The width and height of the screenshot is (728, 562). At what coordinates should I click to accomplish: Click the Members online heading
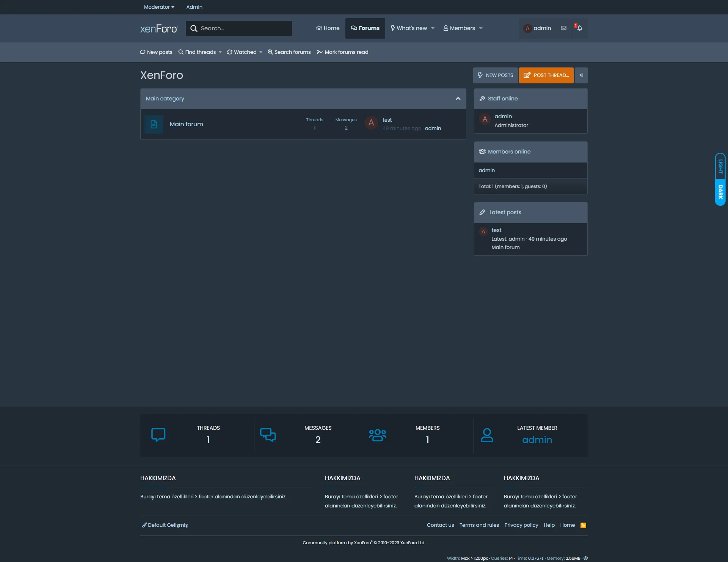point(509,152)
